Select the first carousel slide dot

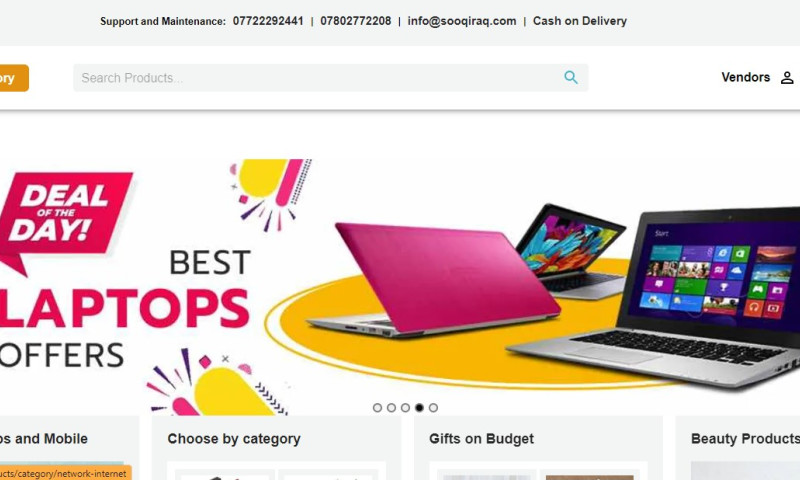click(x=377, y=408)
